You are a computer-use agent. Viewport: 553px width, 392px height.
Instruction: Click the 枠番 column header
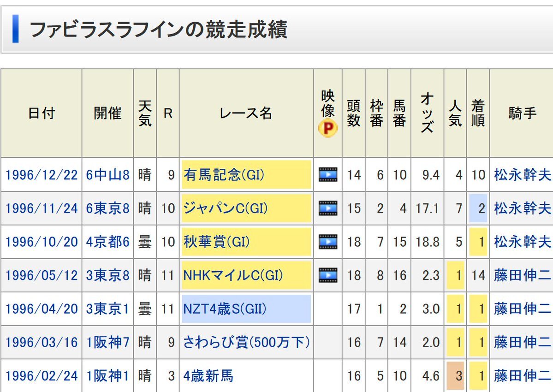376,113
